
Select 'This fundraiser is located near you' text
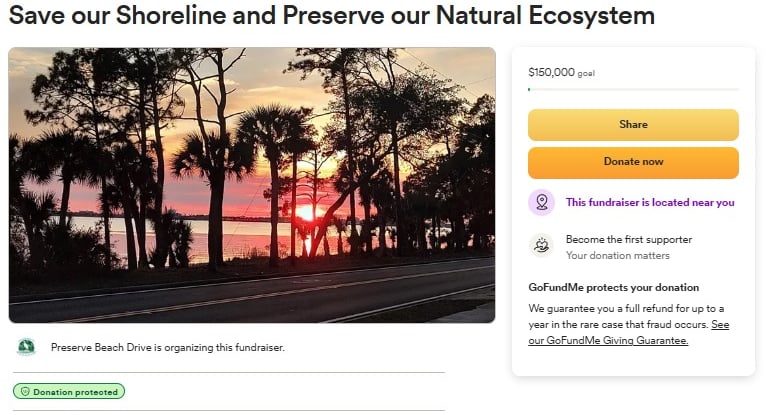(650, 202)
